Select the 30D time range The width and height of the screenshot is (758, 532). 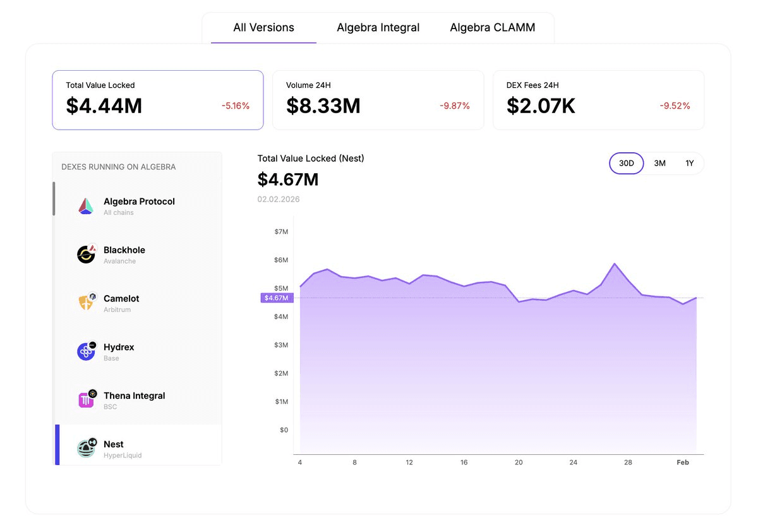626,163
